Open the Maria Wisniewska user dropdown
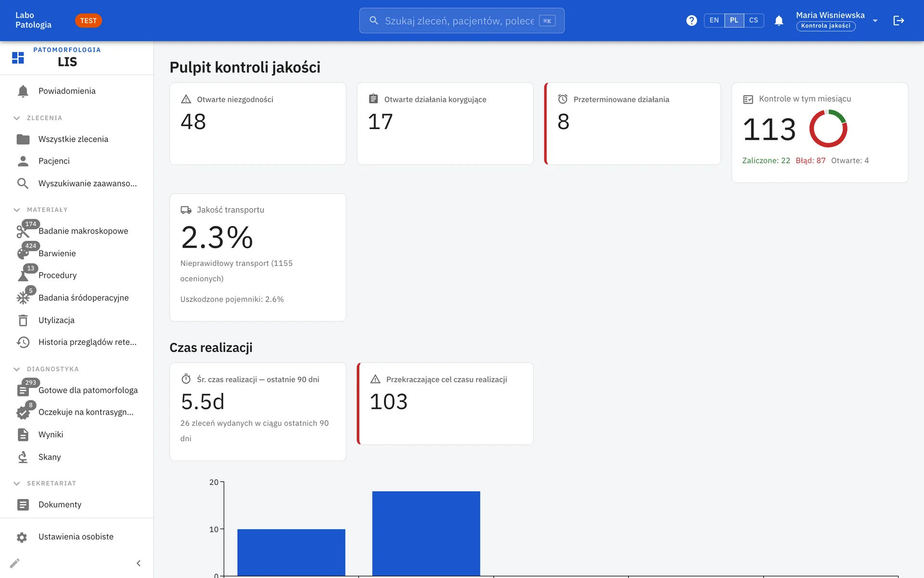Screen dimensions: 924x578 click(x=837, y=21)
